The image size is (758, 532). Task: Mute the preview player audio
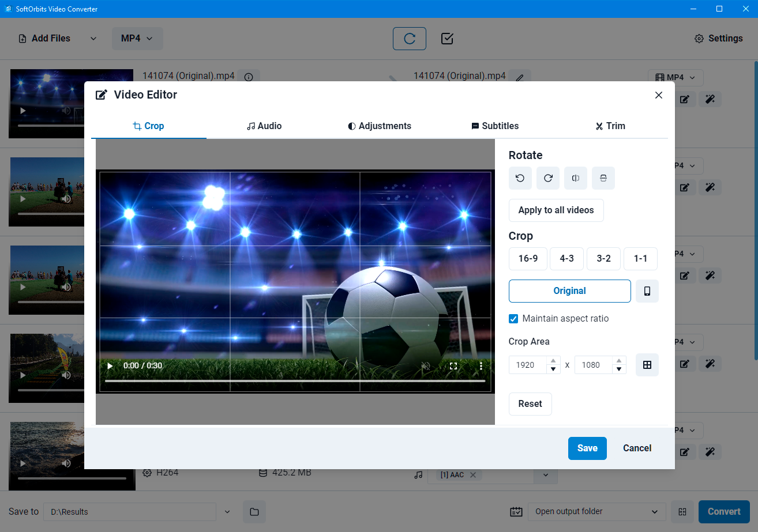(x=426, y=365)
